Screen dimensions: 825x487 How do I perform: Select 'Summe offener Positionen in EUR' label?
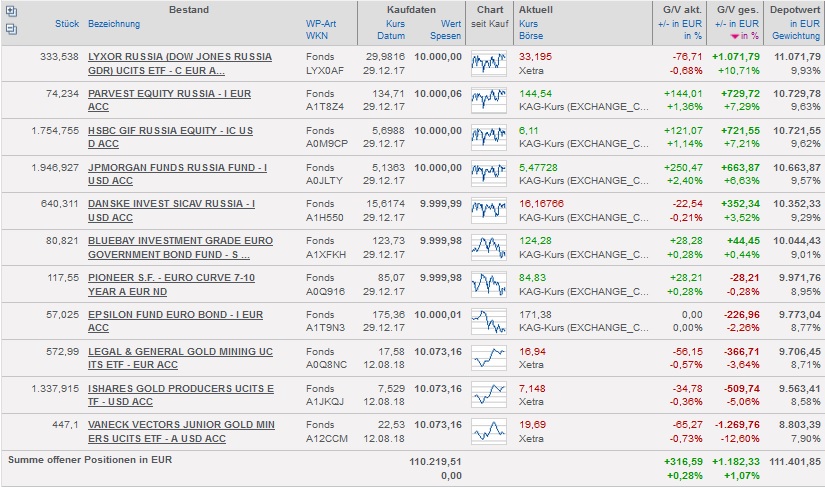90,460
